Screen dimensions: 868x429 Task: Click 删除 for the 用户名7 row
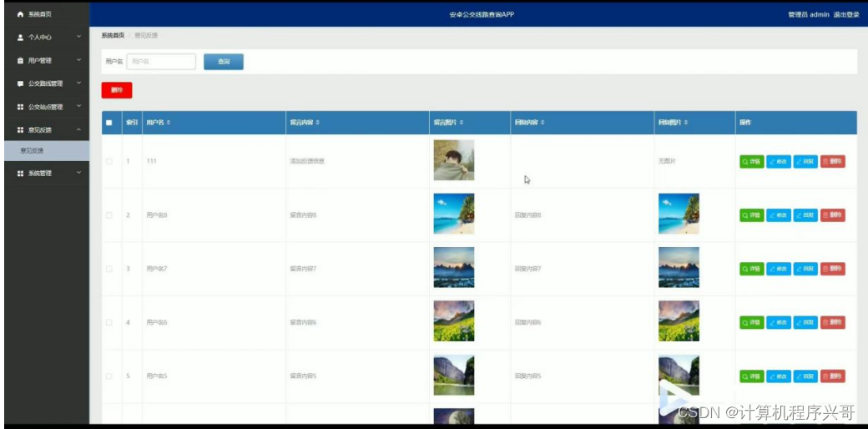pos(833,269)
